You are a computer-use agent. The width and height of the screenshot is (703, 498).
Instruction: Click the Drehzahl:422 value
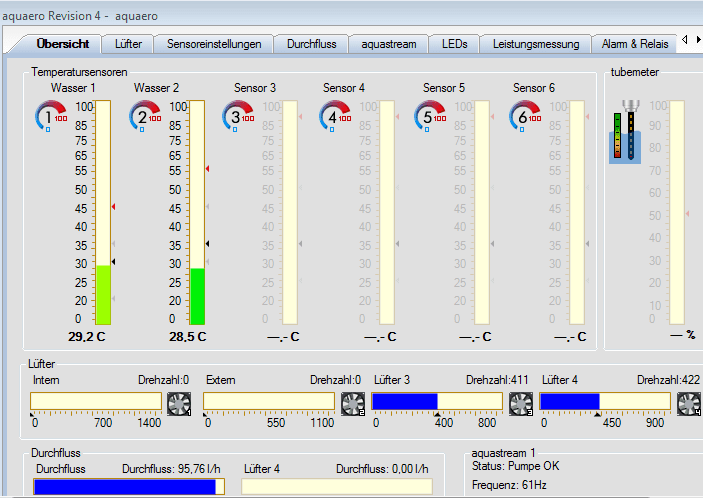click(668, 380)
